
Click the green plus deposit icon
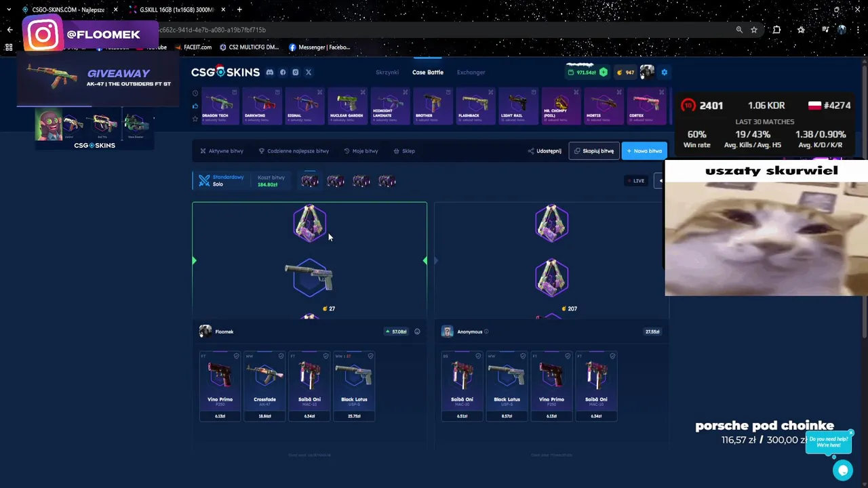(604, 73)
